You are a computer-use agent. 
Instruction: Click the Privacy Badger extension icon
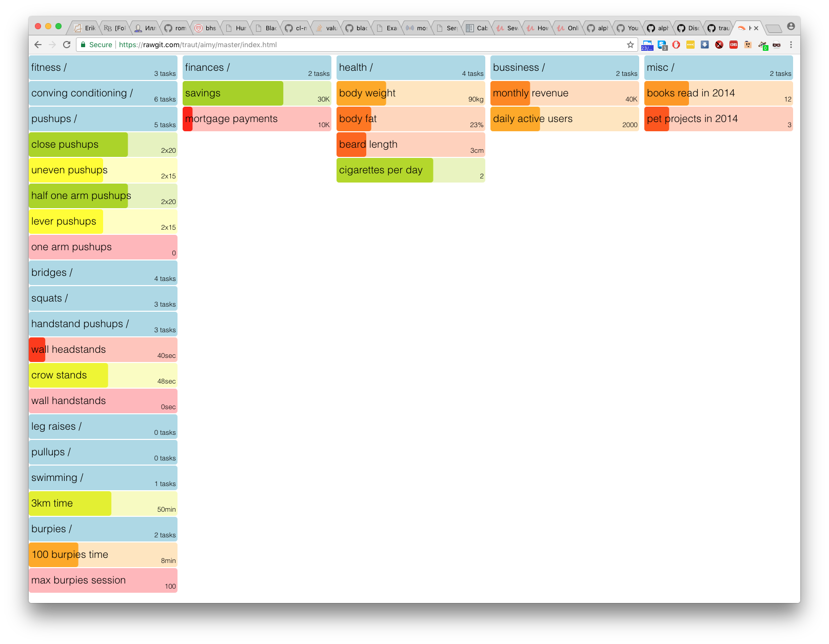[762, 45]
